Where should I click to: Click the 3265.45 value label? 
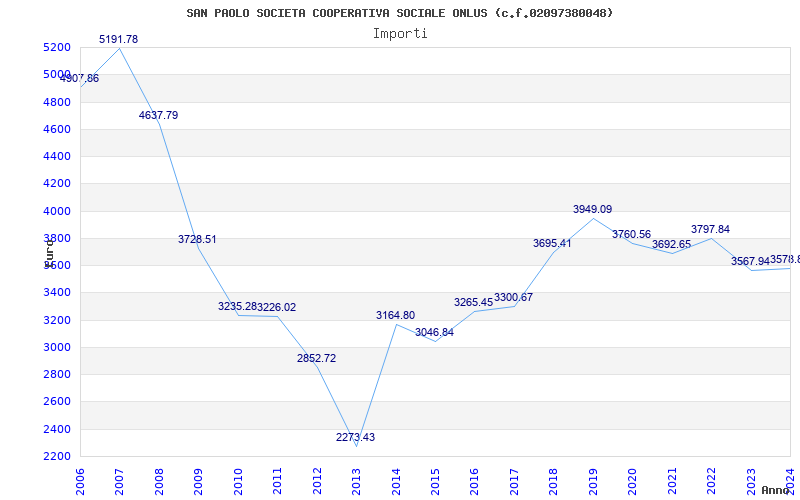[x=474, y=302]
